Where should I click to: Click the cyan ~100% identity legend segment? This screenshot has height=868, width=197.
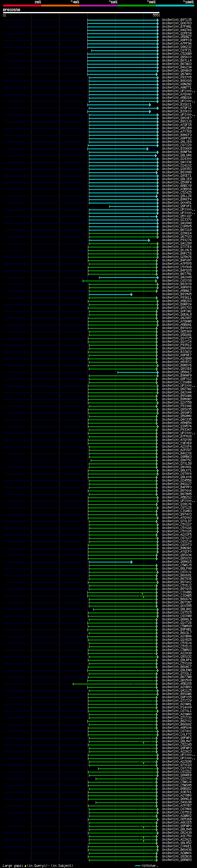point(175,6)
